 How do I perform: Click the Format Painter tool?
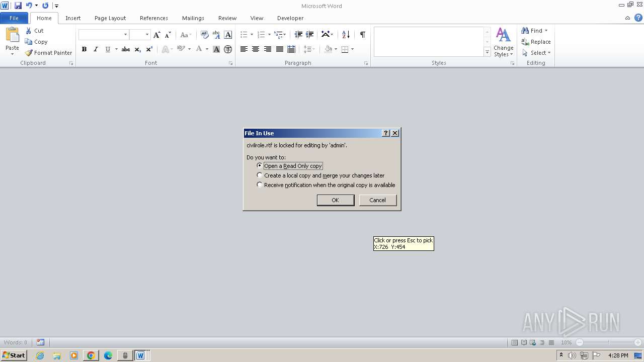[49, 53]
